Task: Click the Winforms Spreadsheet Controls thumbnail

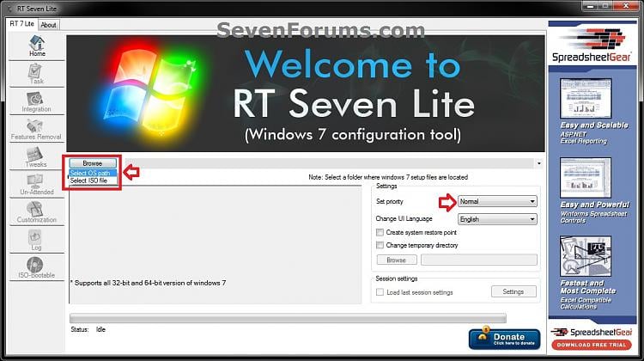Action: click(x=586, y=177)
